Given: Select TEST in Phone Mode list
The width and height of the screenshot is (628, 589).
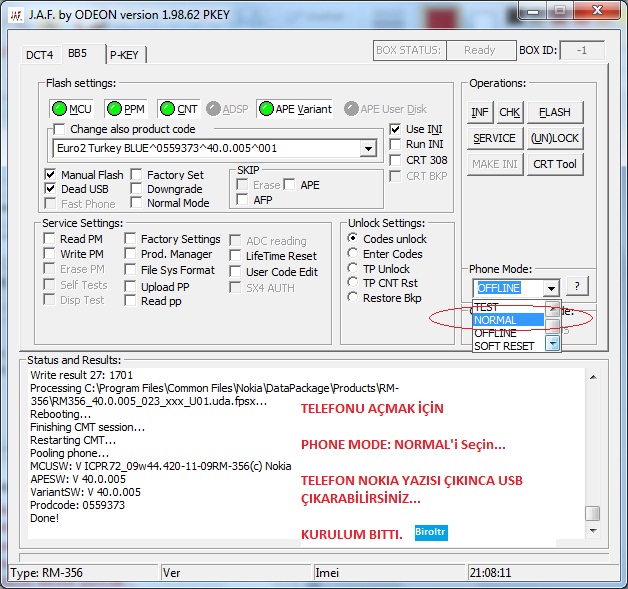Looking at the screenshot, I should coord(509,307).
